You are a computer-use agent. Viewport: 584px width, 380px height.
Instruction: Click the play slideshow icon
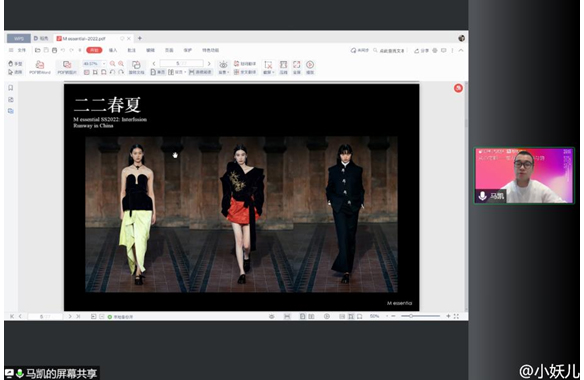tap(310, 67)
